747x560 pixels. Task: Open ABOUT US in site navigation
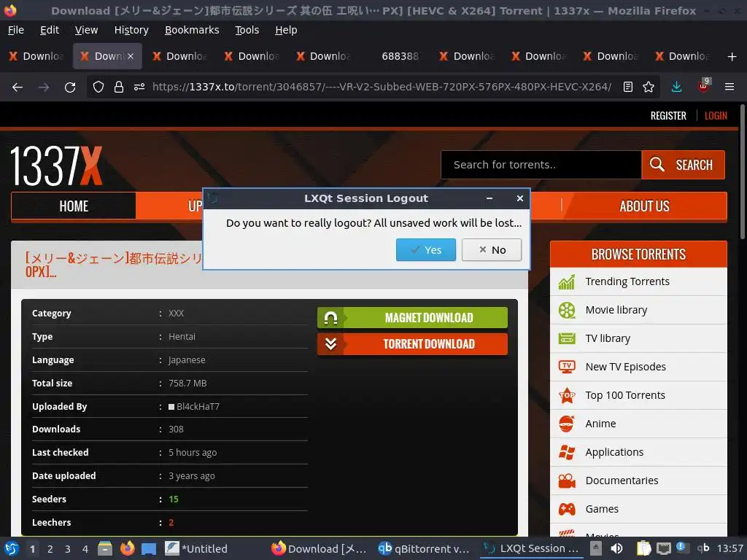pos(645,206)
